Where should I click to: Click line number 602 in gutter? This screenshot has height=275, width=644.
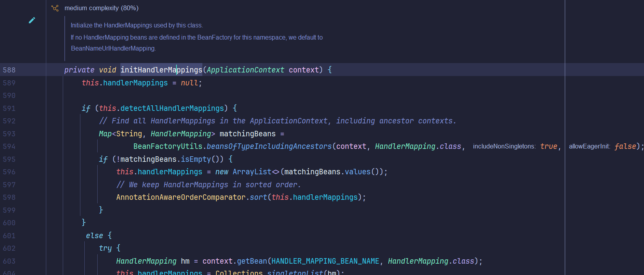click(x=9, y=248)
